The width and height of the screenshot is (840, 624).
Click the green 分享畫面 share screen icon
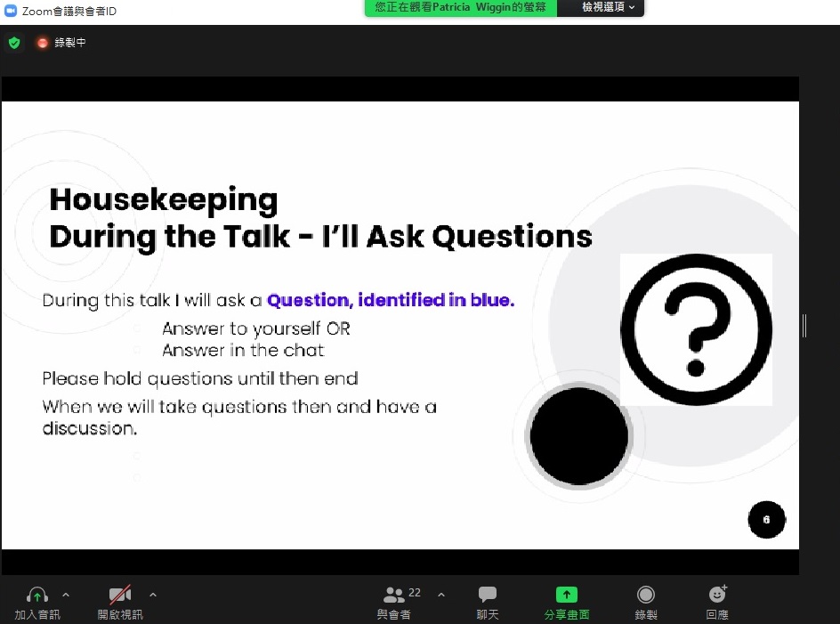[567, 596]
